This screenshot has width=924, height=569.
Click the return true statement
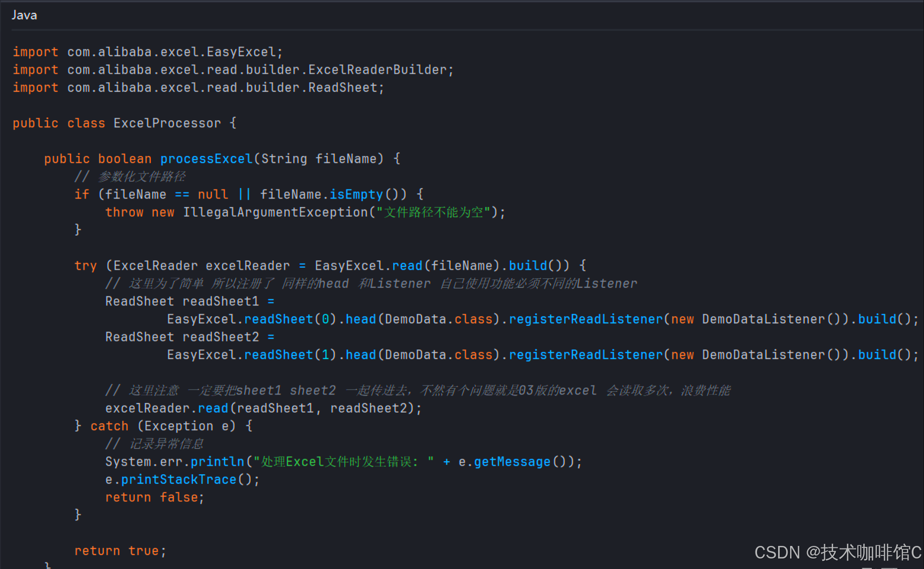coord(120,551)
